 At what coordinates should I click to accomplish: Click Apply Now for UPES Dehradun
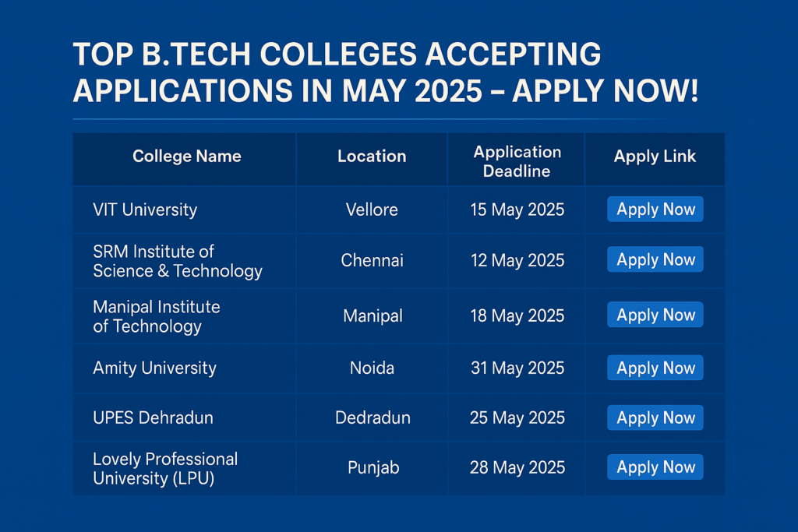click(655, 417)
